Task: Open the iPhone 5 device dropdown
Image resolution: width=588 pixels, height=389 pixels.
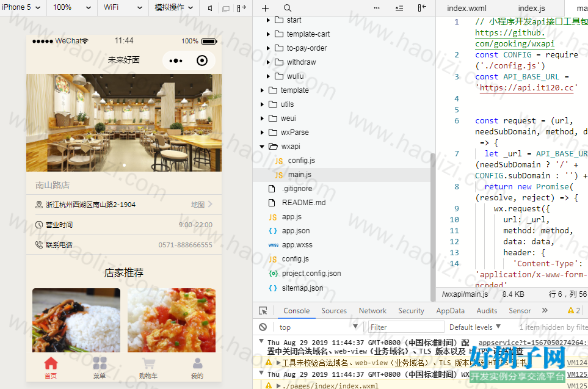Action: (21, 7)
